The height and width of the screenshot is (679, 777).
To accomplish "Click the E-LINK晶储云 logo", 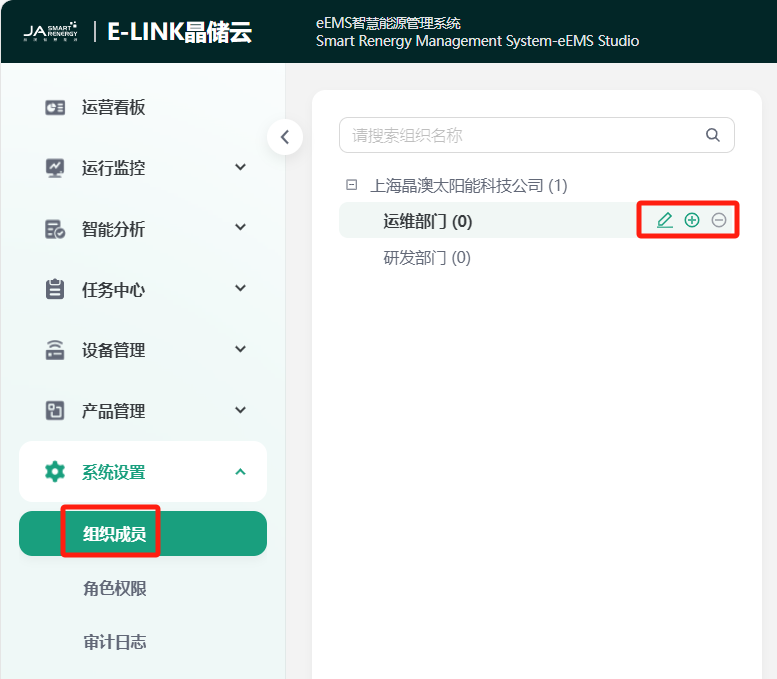I will (x=179, y=32).
